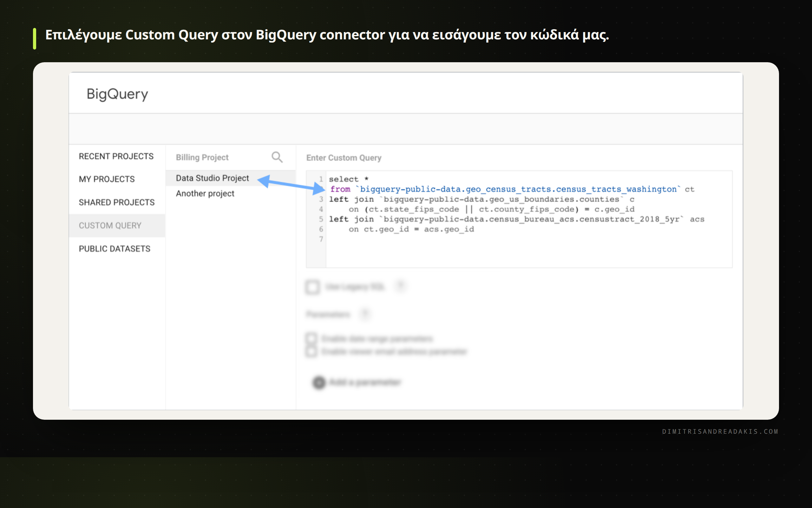Click Add a parameter button
812x508 pixels.
pyautogui.click(x=357, y=382)
